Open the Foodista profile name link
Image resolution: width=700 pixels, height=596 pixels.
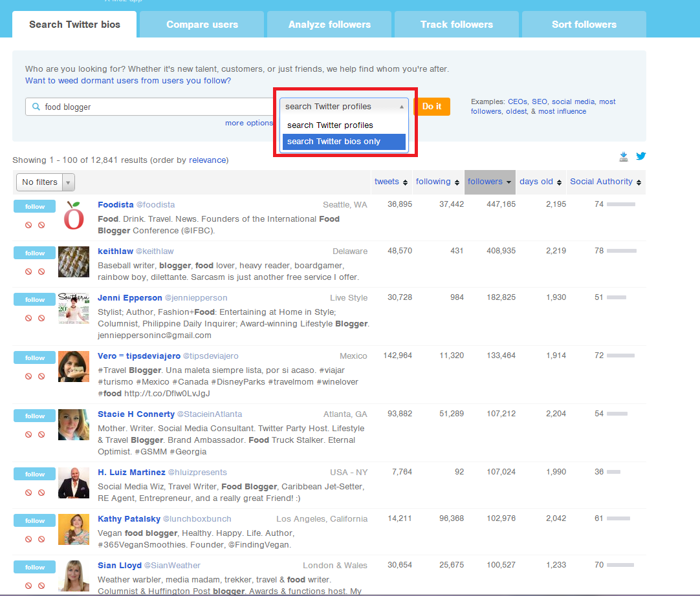(116, 205)
